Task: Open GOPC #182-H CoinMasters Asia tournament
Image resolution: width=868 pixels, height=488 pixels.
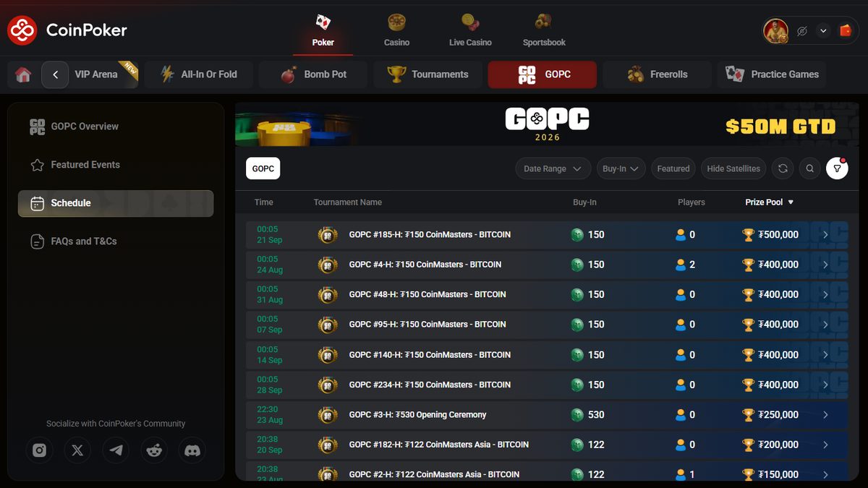Action: click(x=547, y=445)
